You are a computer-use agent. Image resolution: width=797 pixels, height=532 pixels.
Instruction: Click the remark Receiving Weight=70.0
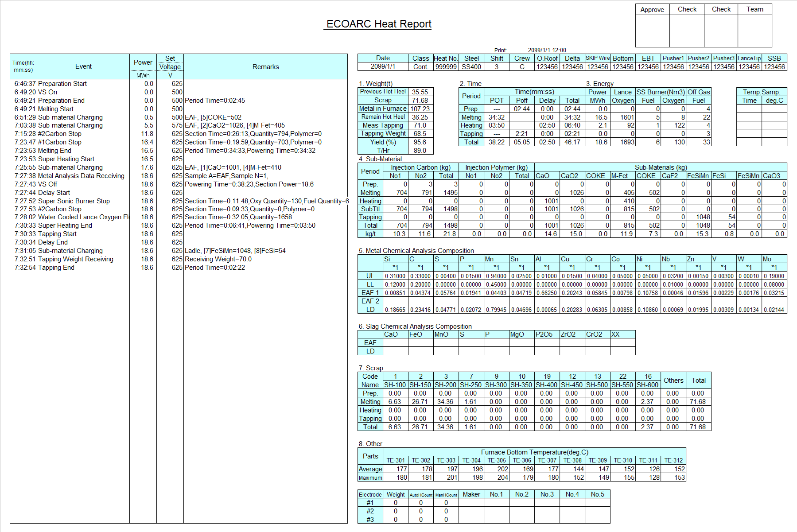(x=218, y=259)
